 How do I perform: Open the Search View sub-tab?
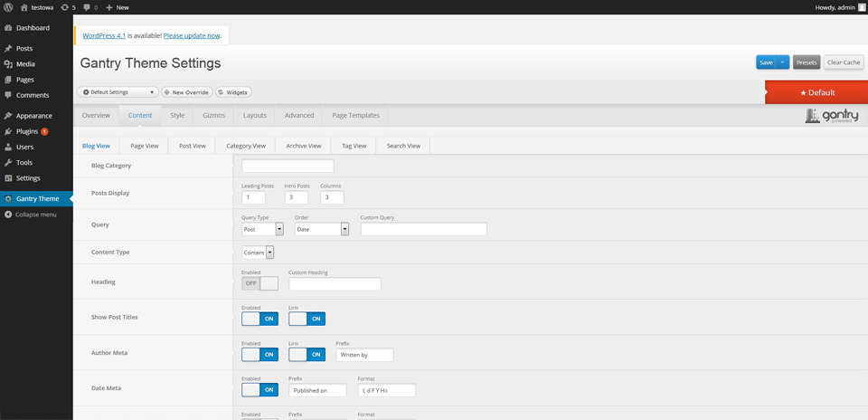403,146
